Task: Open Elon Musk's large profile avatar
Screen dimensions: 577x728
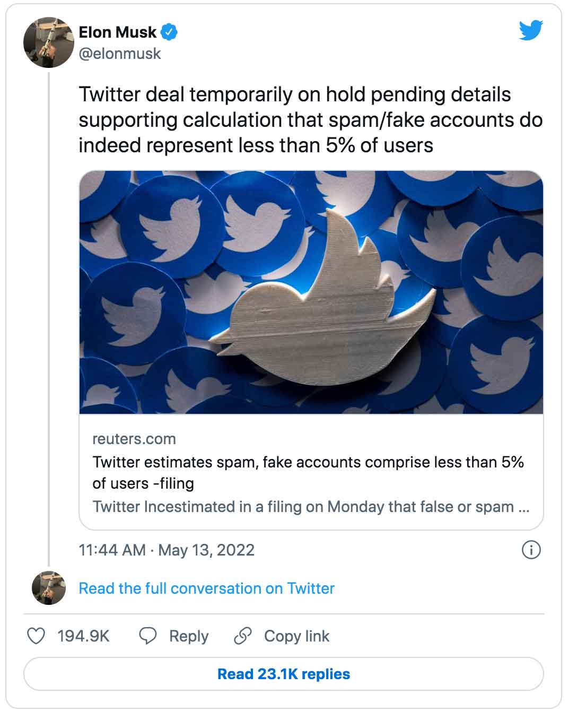Action: pos(48,42)
